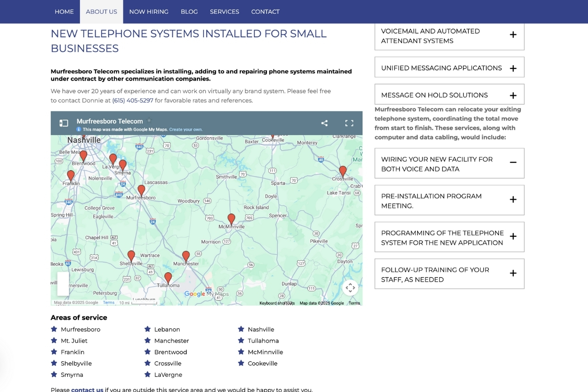Screen dimensions: 588x392
Task: Click the Franklin location marker
Action: coord(71,175)
